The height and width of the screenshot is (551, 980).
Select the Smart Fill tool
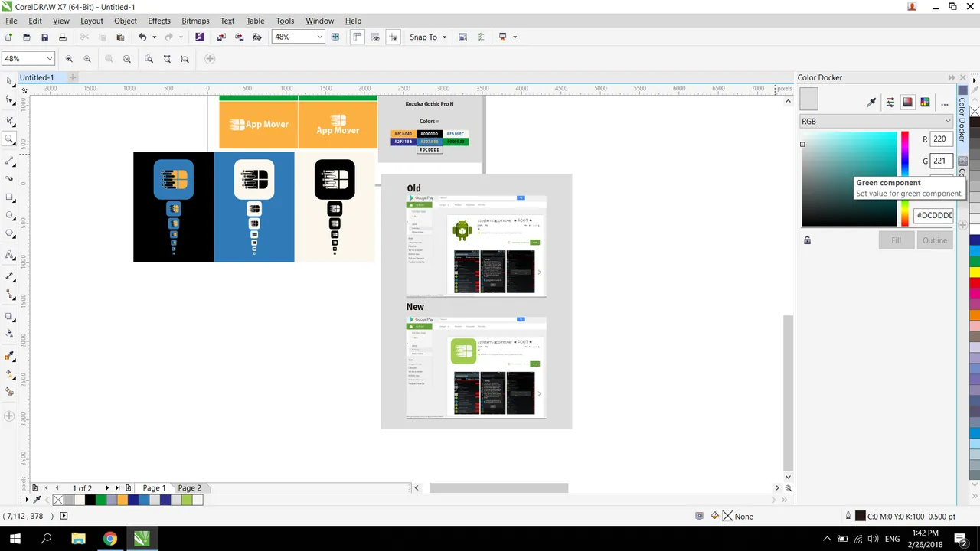pyautogui.click(x=9, y=392)
